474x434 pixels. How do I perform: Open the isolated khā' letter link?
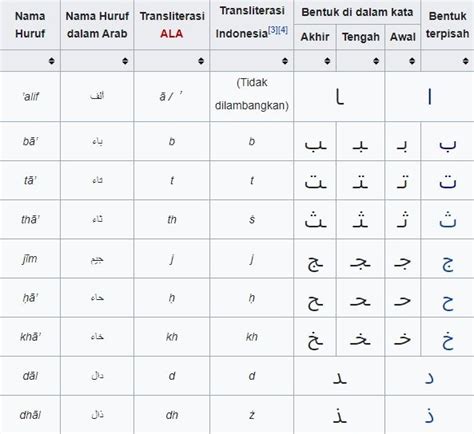coord(448,340)
